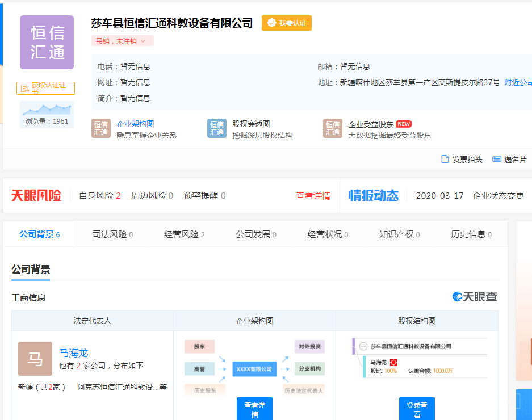Click the 企业受益股东 logo icon

(x=333, y=129)
